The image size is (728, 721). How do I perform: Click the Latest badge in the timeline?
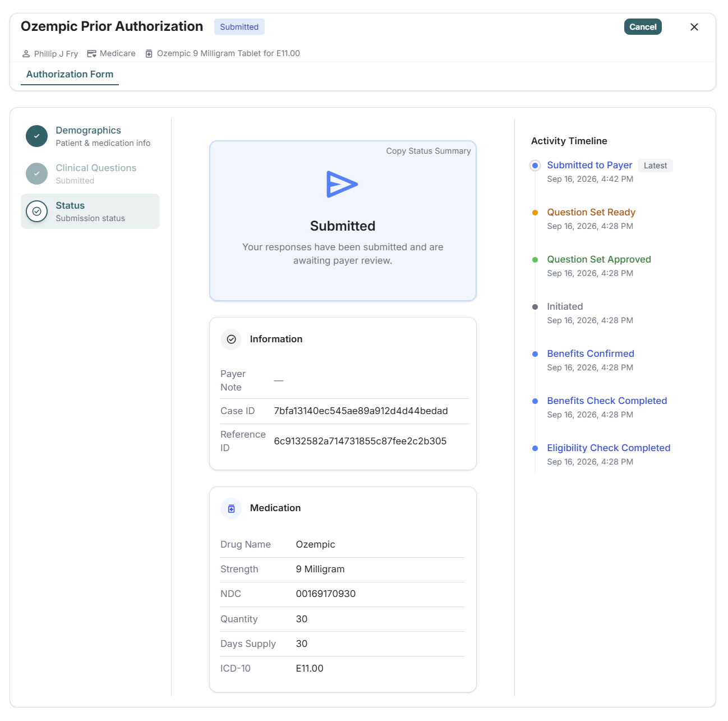pos(655,166)
